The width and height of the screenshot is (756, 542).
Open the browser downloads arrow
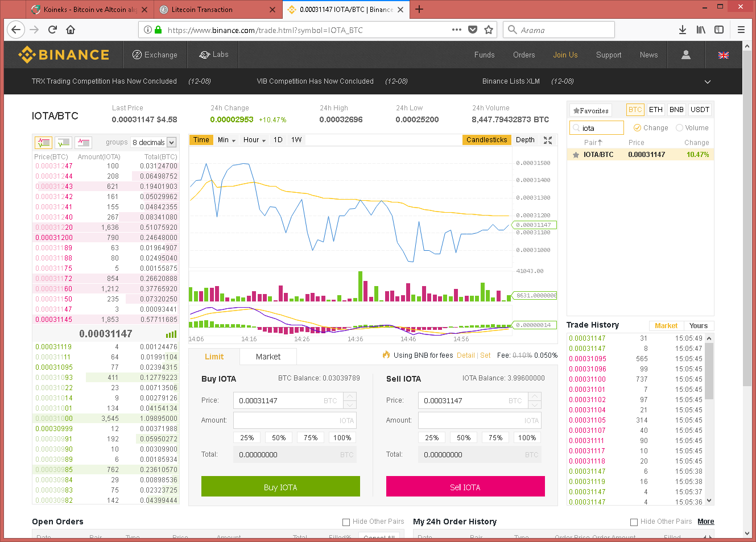pyautogui.click(x=683, y=30)
